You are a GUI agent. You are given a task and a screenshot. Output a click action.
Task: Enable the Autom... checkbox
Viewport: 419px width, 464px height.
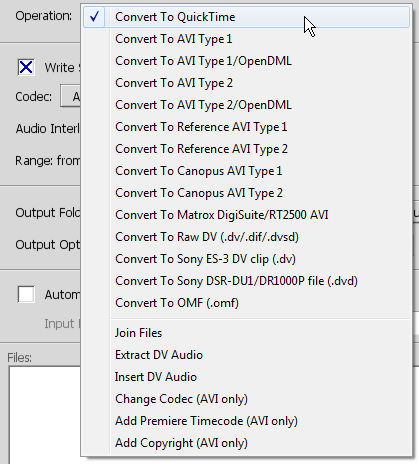coord(26,294)
